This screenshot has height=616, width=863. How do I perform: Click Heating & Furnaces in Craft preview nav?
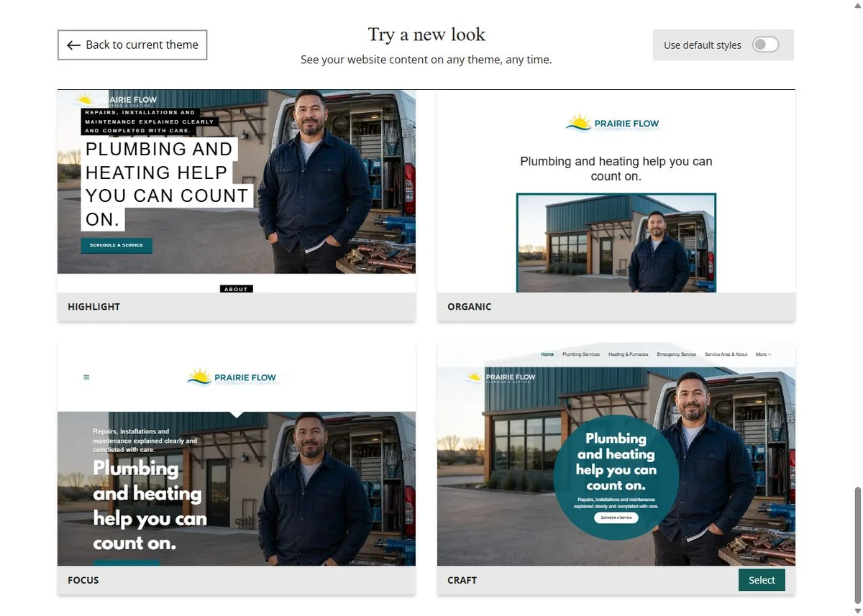[x=629, y=354]
